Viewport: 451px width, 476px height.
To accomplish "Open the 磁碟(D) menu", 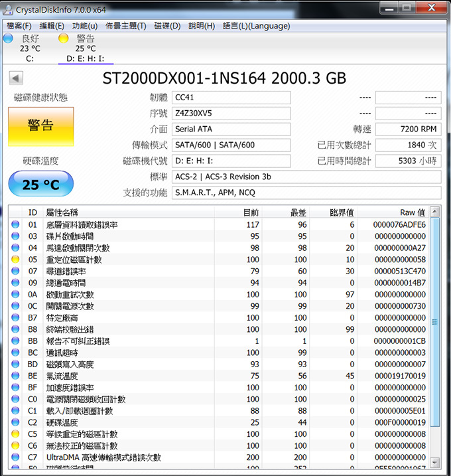I will click(167, 26).
